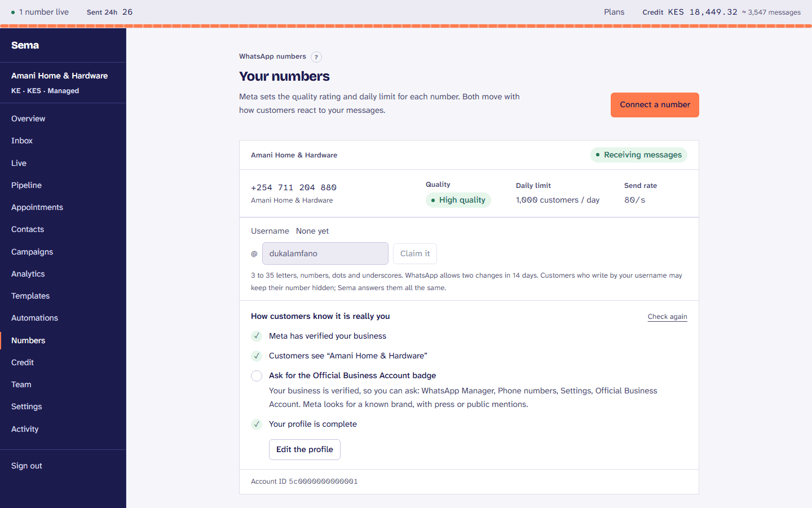Click the empty circle beside Official Business Account badge

pos(257,376)
